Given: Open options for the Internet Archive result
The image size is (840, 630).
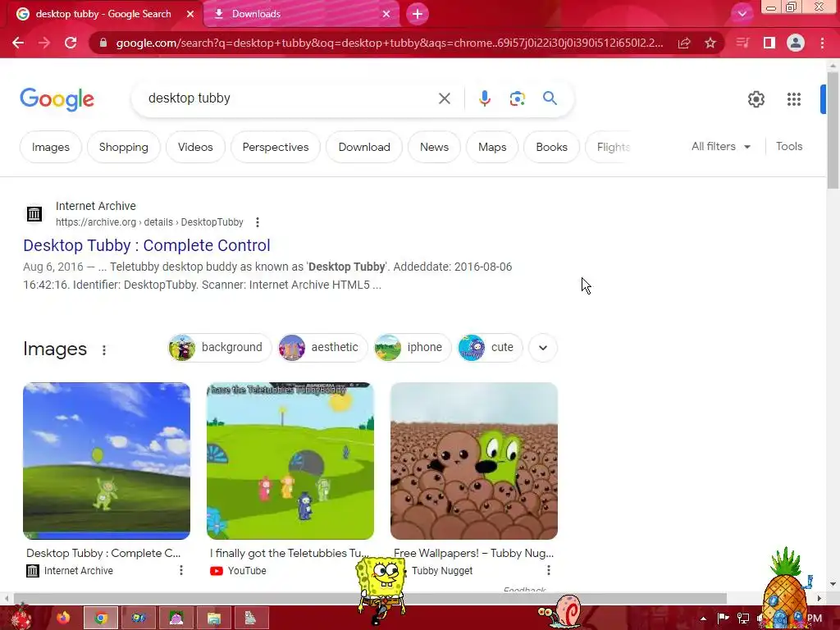Looking at the screenshot, I should click(258, 222).
